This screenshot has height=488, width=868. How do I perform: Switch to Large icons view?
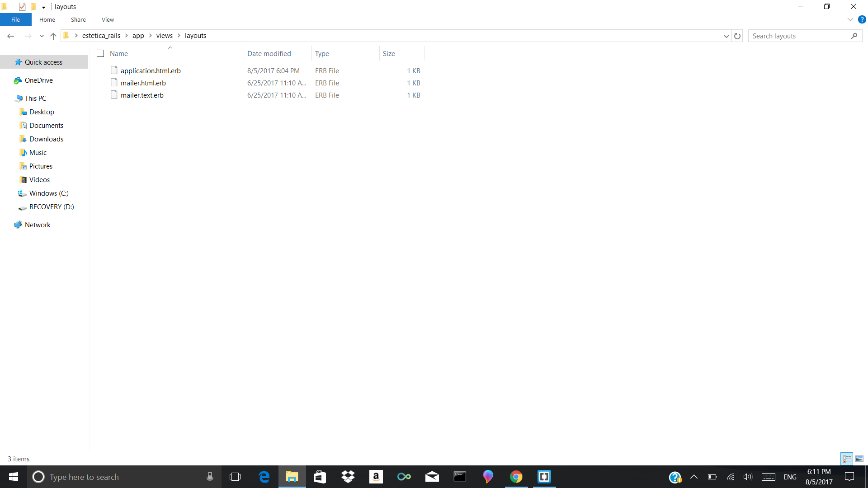[x=859, y=459]
